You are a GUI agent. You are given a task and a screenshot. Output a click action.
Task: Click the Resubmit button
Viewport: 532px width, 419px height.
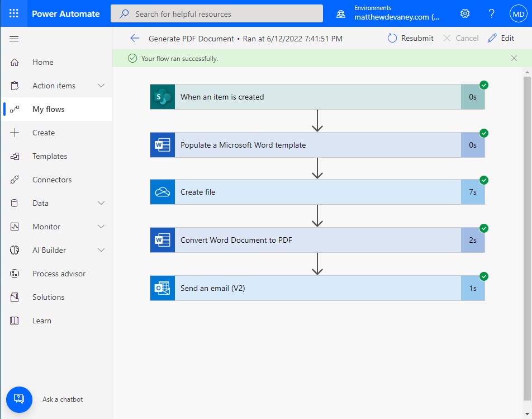click(x=411, y=38)
